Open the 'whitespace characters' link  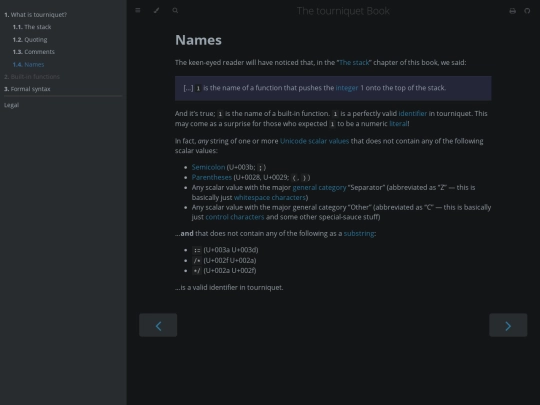[270, 197]
